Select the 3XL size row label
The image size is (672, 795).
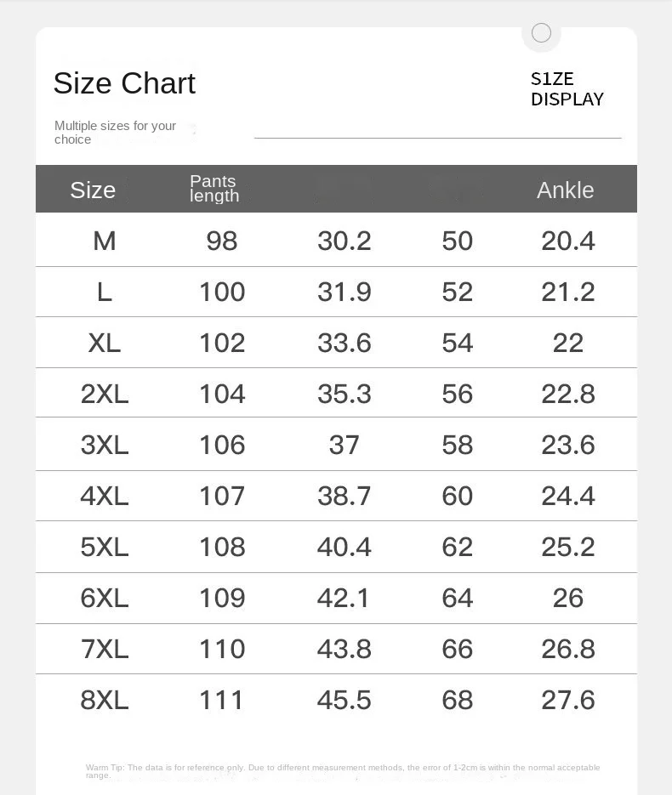click(105, 445)
